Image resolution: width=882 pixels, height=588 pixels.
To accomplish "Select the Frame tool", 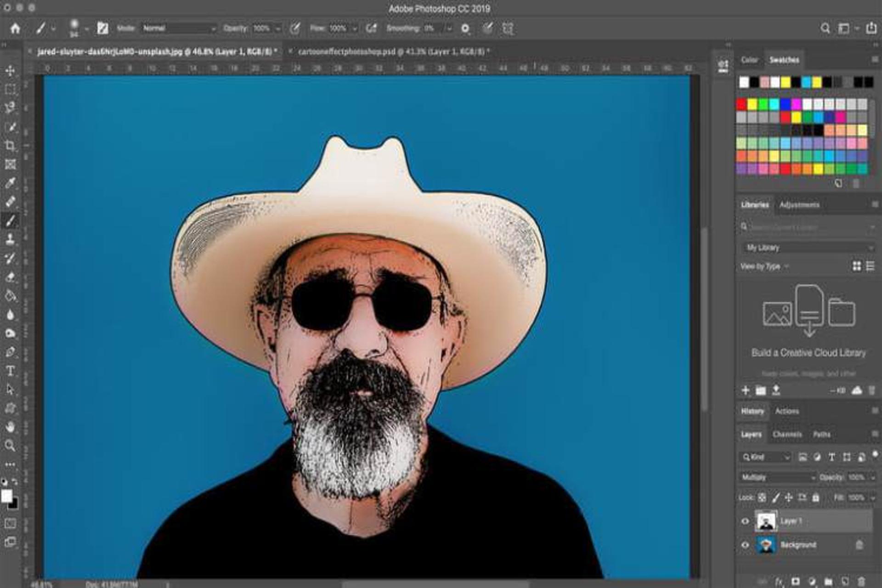I will (10, 164).
